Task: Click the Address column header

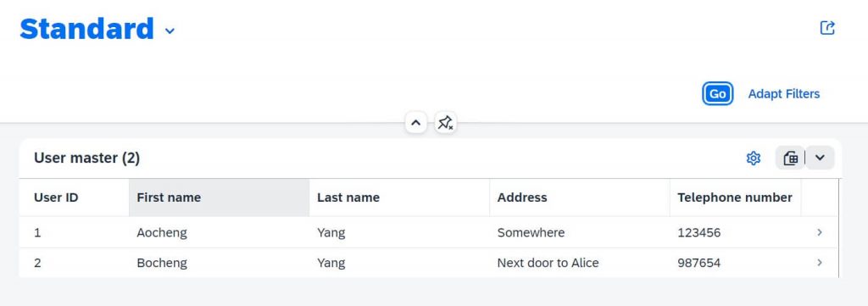Action: [x=580, y=198]
